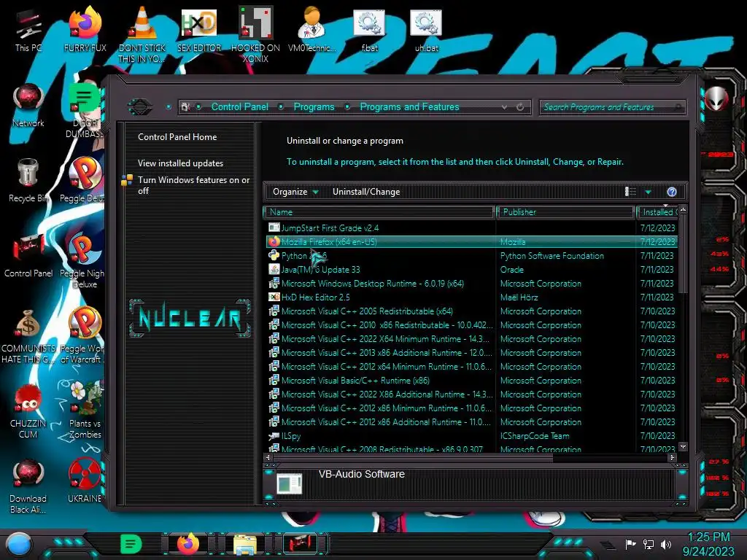Screen dimensions: 747x560
Task: Launch the Plants vs Zombies shortcut
Action: (85, 410)
